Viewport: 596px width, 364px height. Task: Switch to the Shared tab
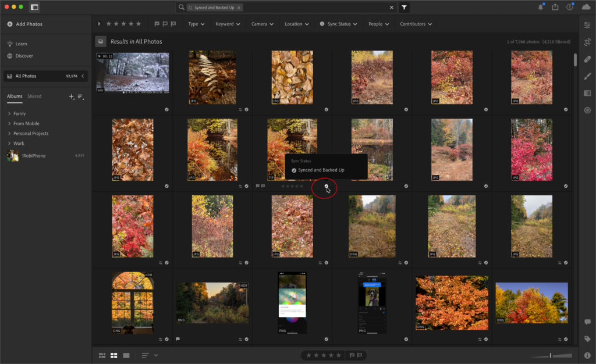click(34, 97)
